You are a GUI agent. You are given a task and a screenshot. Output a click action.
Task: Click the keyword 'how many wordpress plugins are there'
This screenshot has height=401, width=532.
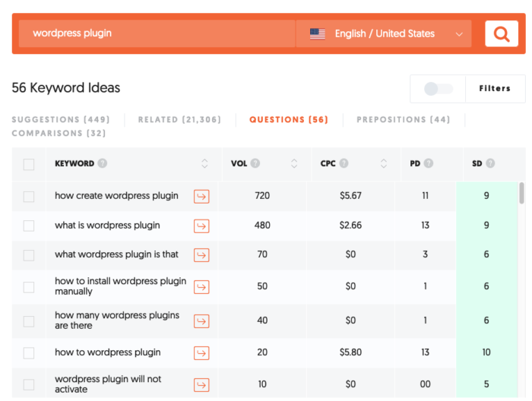coord(117,320)
